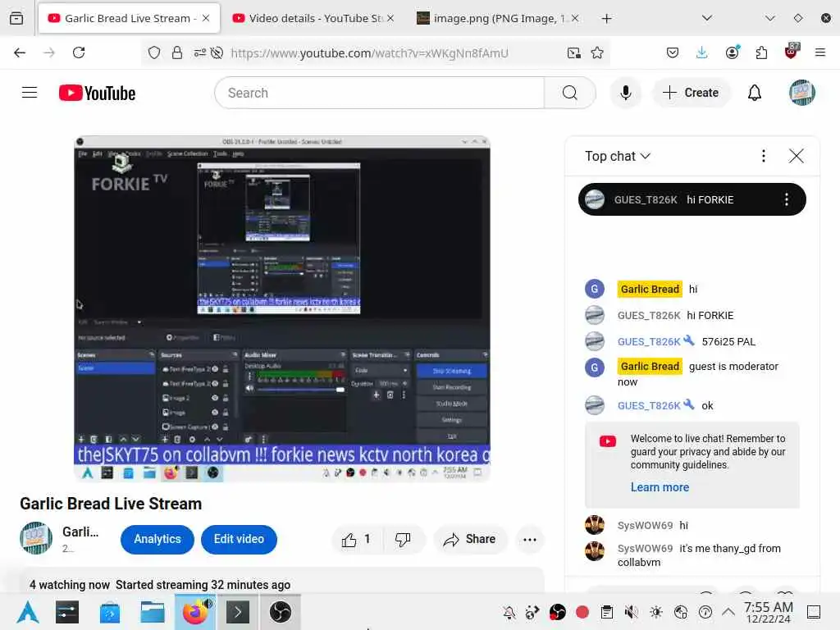The width and height of the screenshot is (840, 630).
Task: Close the Video details tab
Action: click(x=390, y=18)
